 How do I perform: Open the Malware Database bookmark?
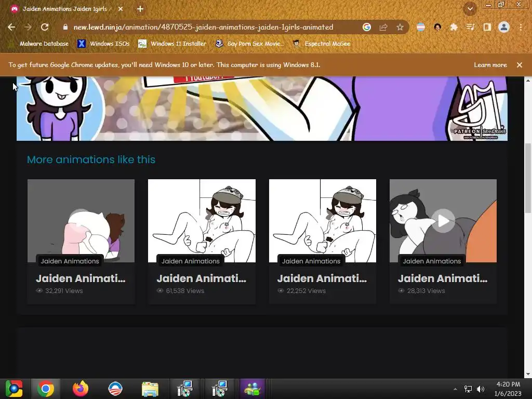pyautogui.click(x=39, y=44)
